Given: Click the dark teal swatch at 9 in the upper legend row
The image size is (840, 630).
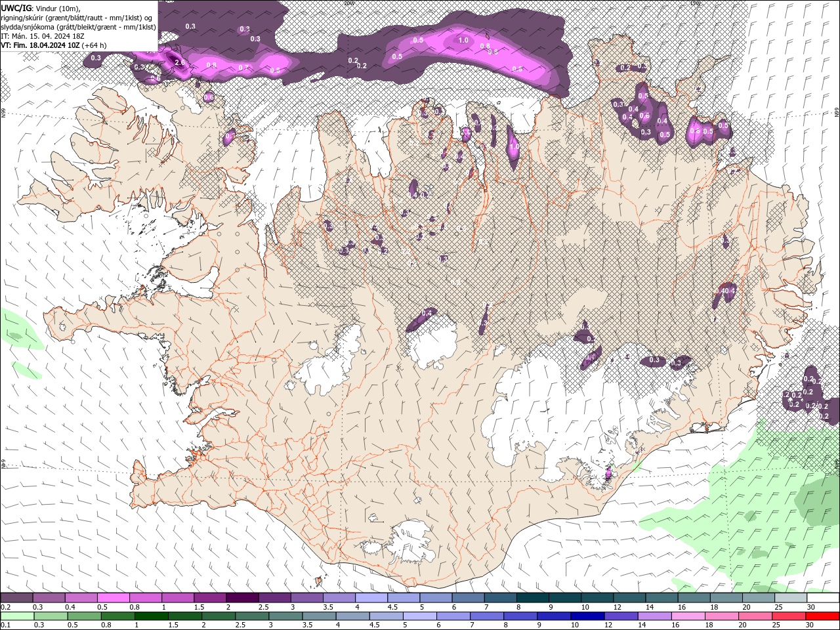Looking at the screenshot, I should [565, 597].
